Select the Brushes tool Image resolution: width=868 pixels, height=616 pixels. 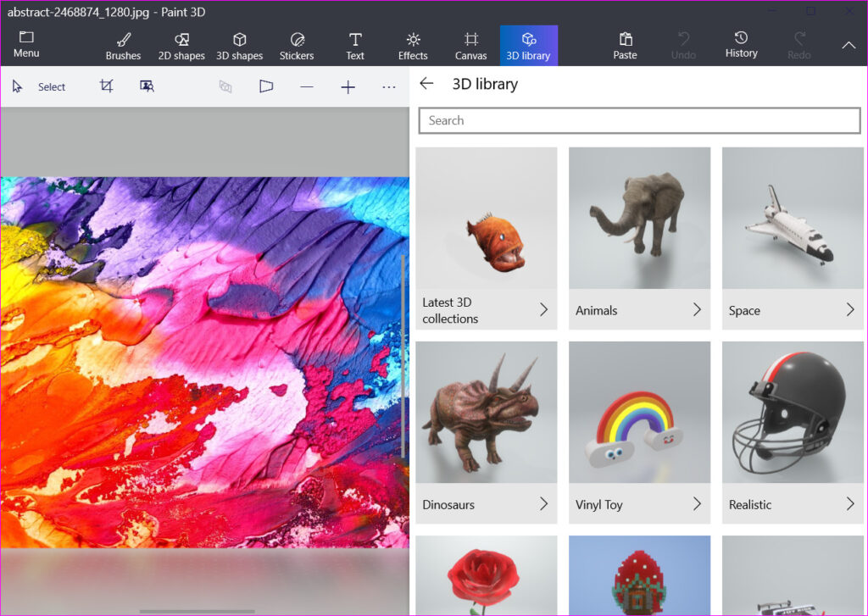[123, 44]
